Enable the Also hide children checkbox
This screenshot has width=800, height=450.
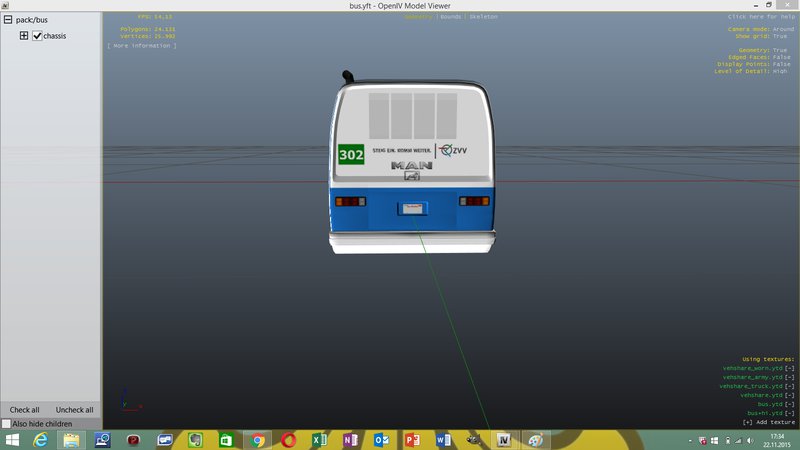pyautogui.click(x=6, y=423)
